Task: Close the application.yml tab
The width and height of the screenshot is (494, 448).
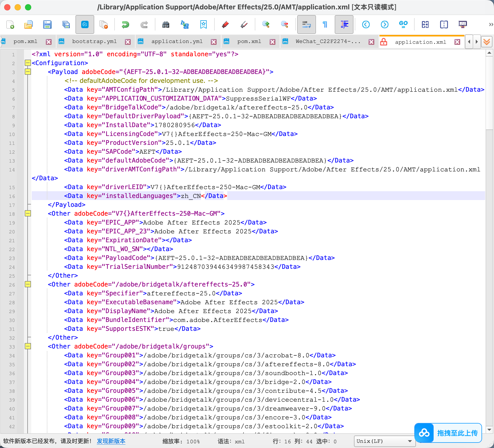Action: pyautogui.click(x=214, y=42)
